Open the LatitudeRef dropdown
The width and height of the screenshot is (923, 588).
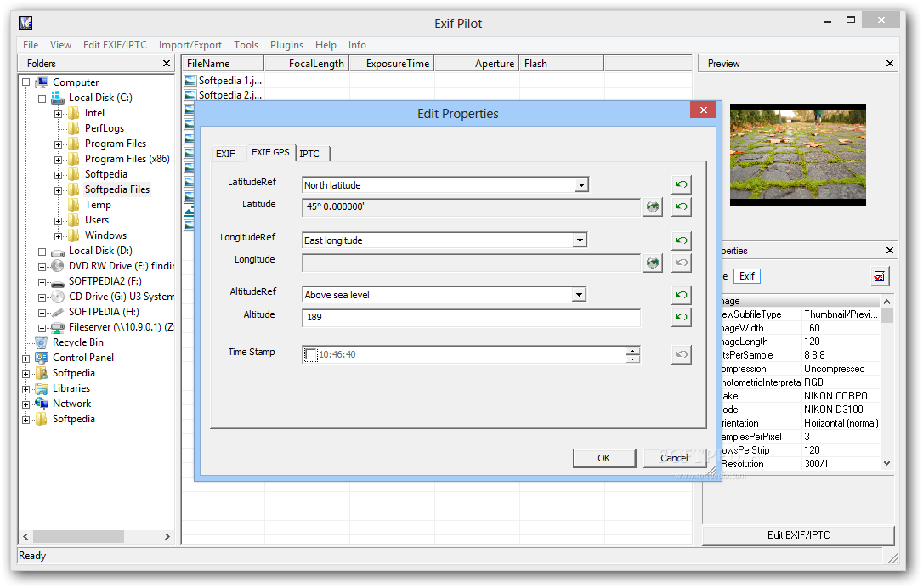[581, 185]
